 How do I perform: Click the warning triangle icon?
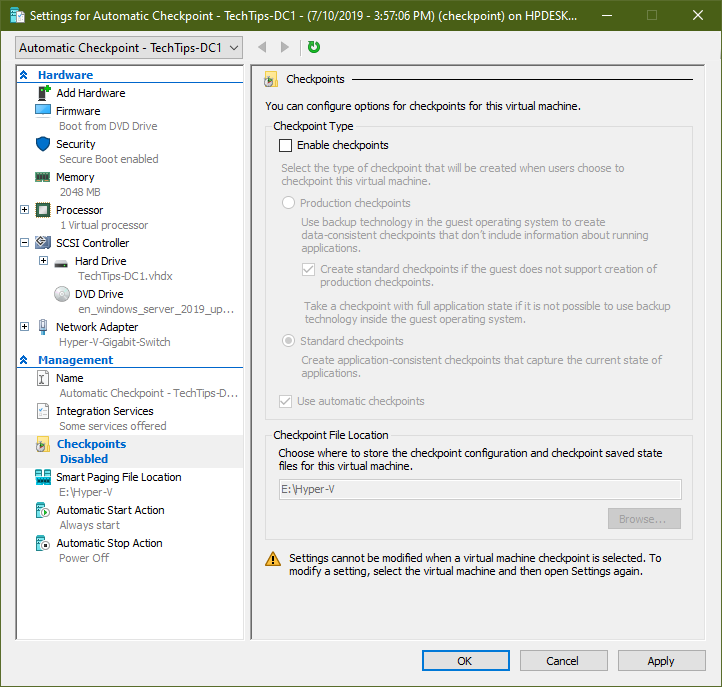[x=273, y=559]
